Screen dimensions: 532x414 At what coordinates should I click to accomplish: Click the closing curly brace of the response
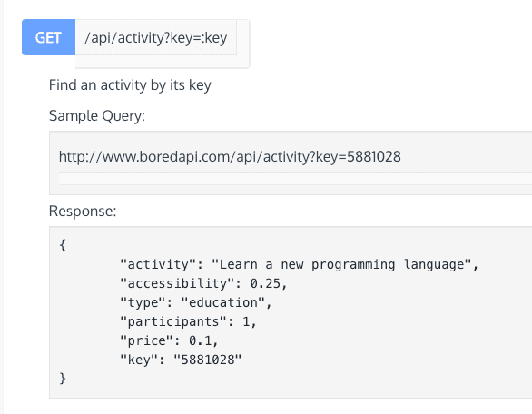click(x=63, y=378)
